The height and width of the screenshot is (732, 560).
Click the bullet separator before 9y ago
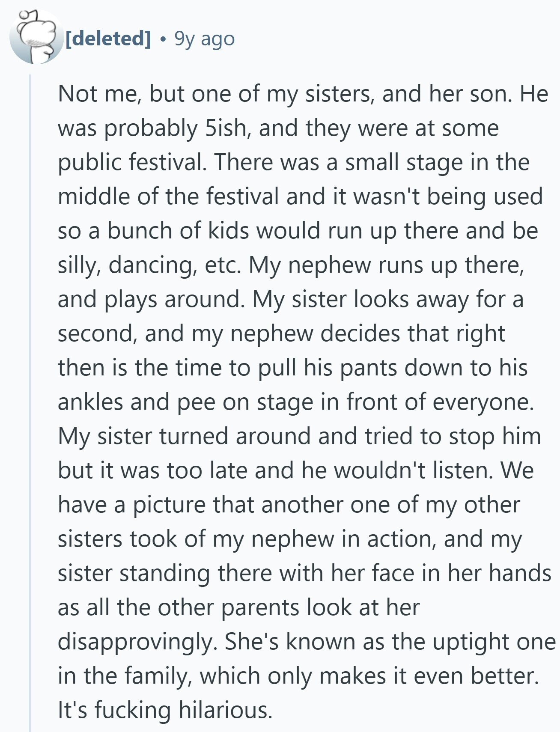tap(162, 39)
